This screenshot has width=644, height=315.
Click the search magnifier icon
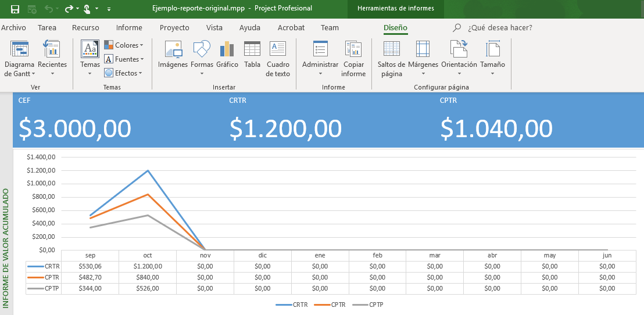click(457, 28)
